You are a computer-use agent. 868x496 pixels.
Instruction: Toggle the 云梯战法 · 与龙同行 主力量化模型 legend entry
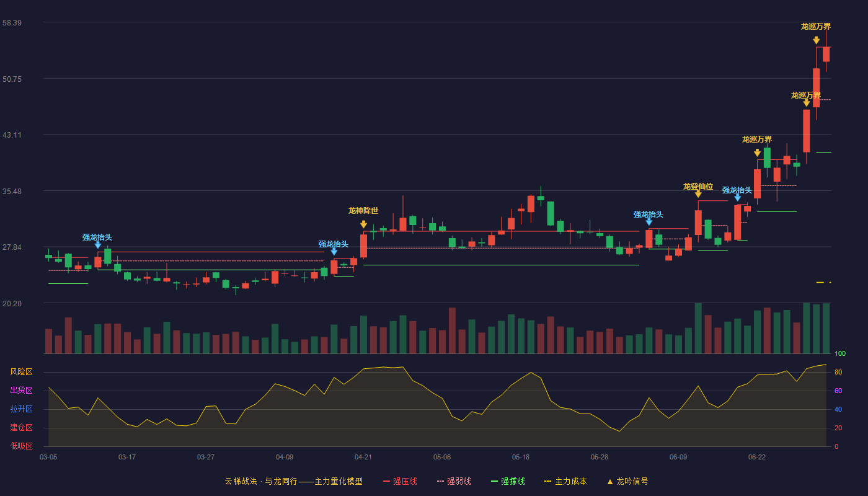(x=294, y=481)
